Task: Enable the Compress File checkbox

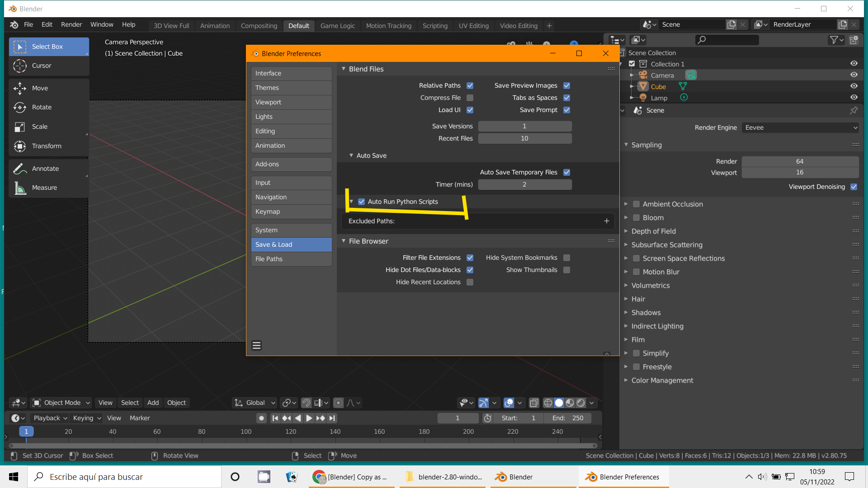Action: [470, 98]
